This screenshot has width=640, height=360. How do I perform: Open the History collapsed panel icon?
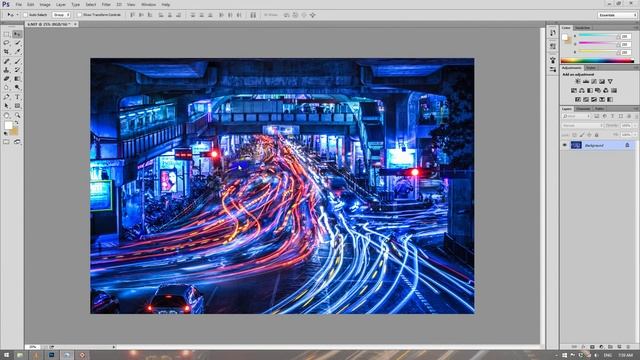[x=553, y=33]
